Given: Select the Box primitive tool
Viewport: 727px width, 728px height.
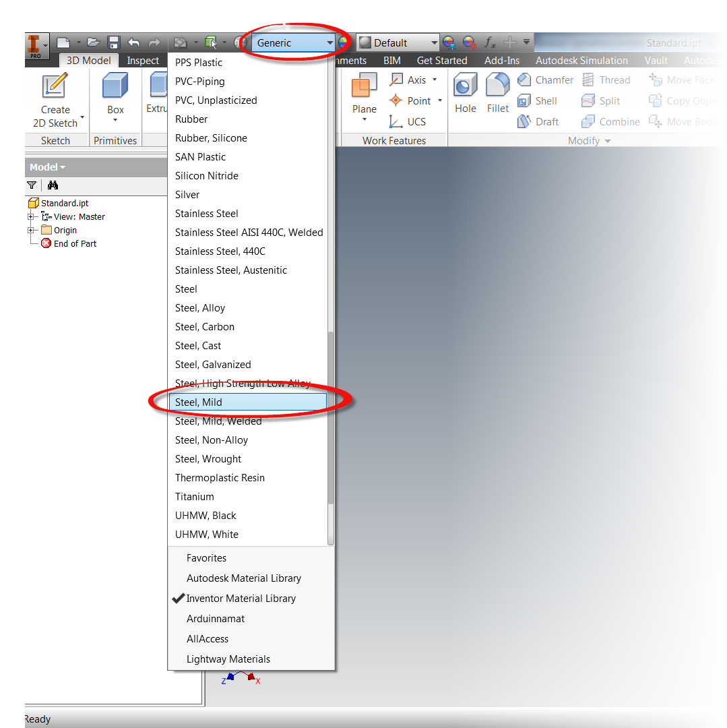Looking at the screenshot, I should (x=115, y=93).
